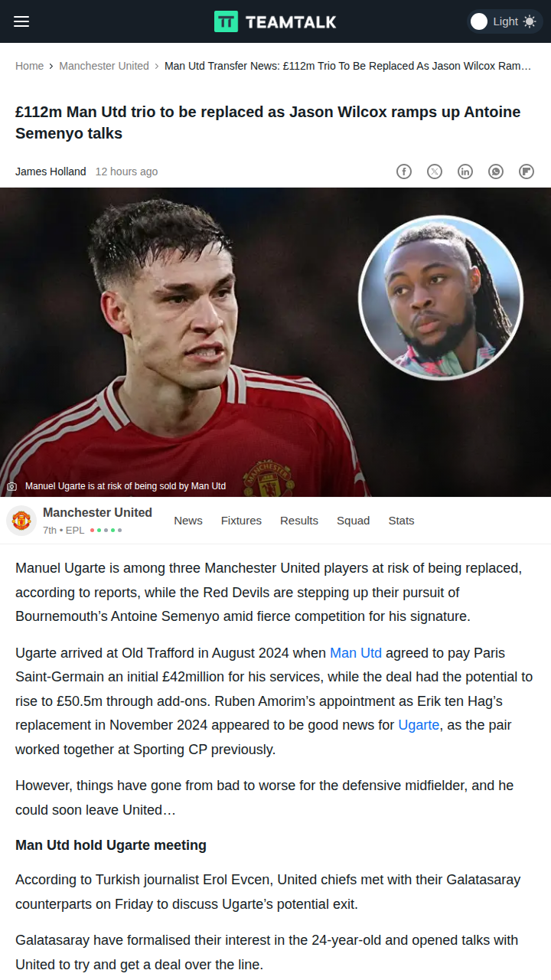Select the Stats tab

point(401,521)
